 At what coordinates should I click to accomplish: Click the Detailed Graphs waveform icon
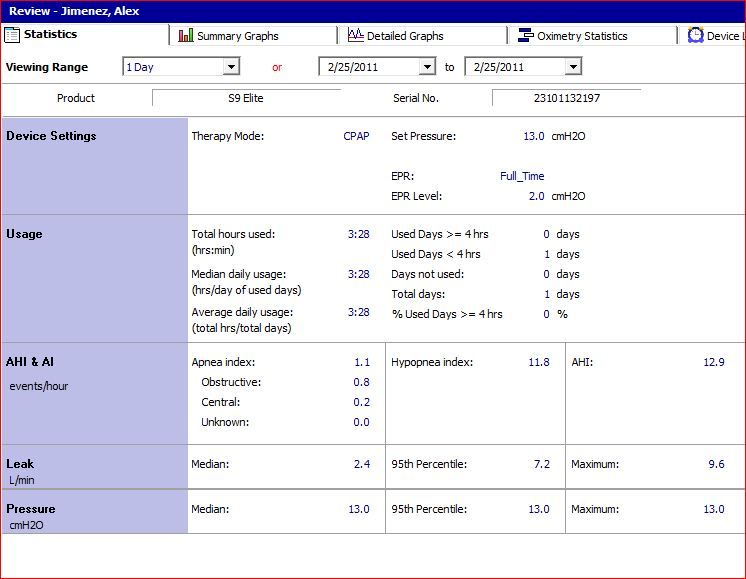(x=355, y=35)
